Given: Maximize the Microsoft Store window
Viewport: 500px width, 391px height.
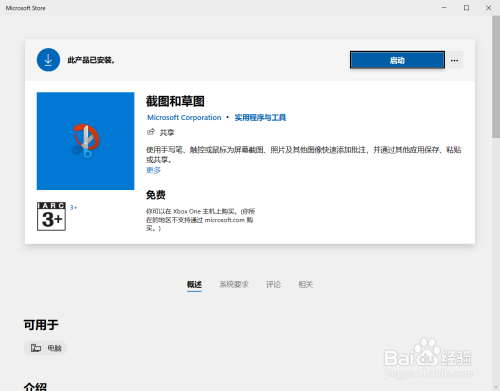Looking at the screenshot, I should [x=466, y=8].
